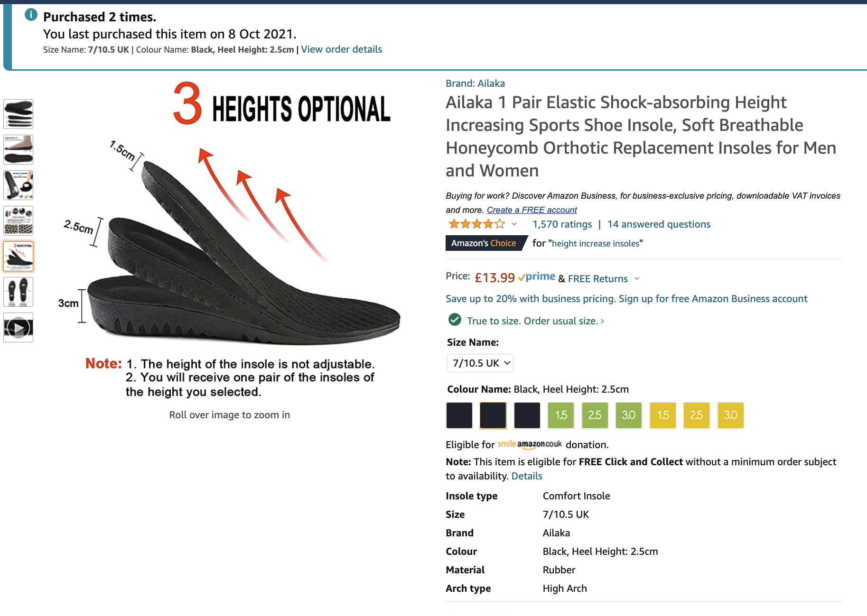Open View order details link

(x=341, y=49)
